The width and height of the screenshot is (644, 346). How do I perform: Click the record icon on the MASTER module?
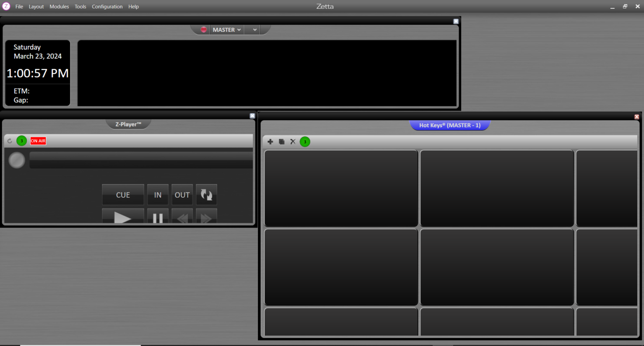pos(203,29)
